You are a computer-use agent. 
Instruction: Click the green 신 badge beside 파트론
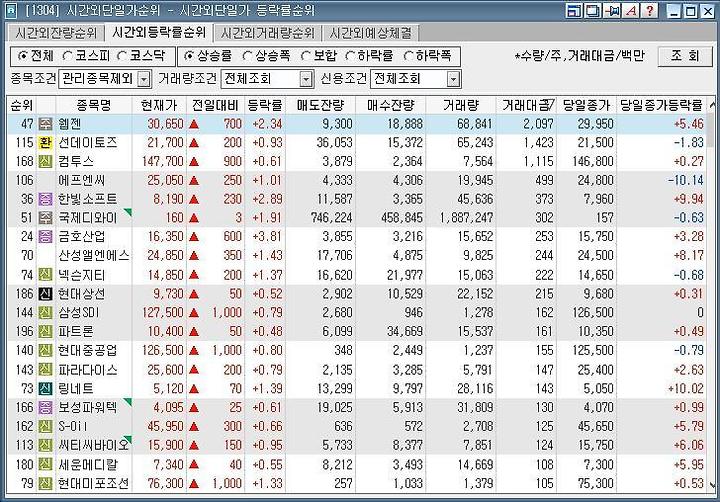[45, 332]
